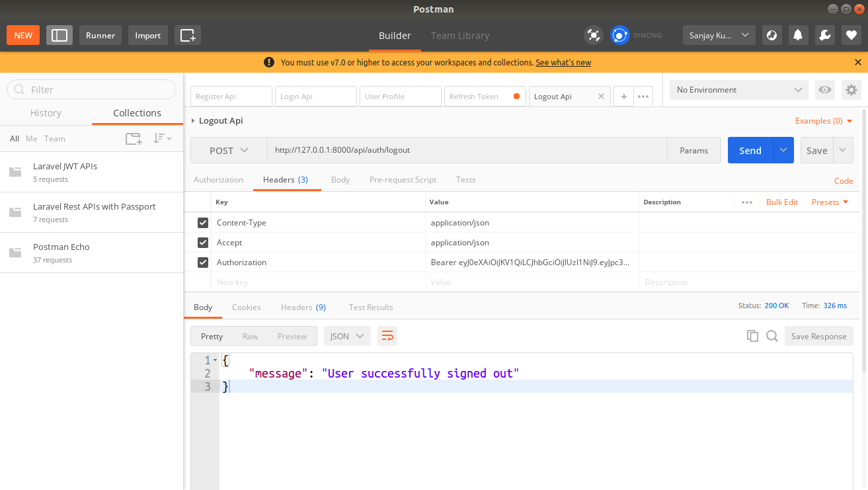Switch to the History tab
Screen dimensions: 868x490
coord(46,113)
